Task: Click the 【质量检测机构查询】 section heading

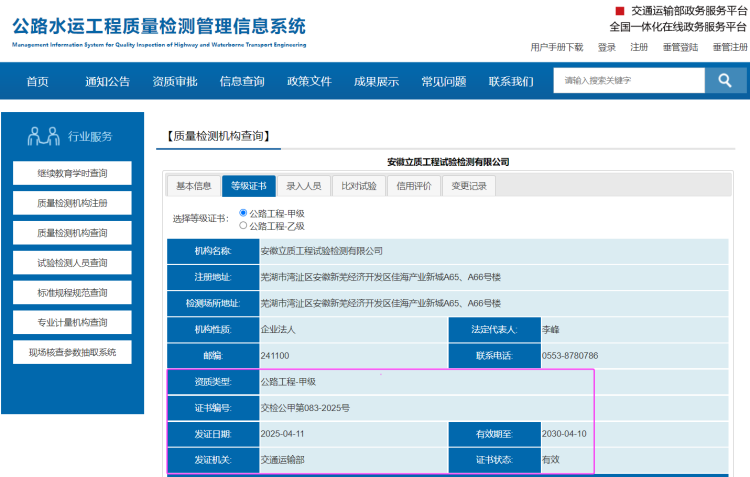Action: (218, 136)
